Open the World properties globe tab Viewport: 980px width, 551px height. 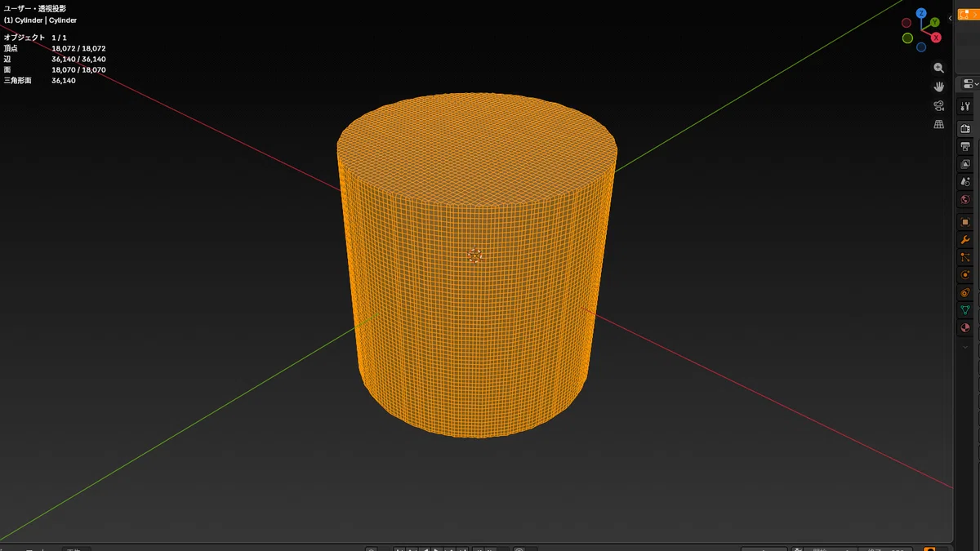(965, 200)
